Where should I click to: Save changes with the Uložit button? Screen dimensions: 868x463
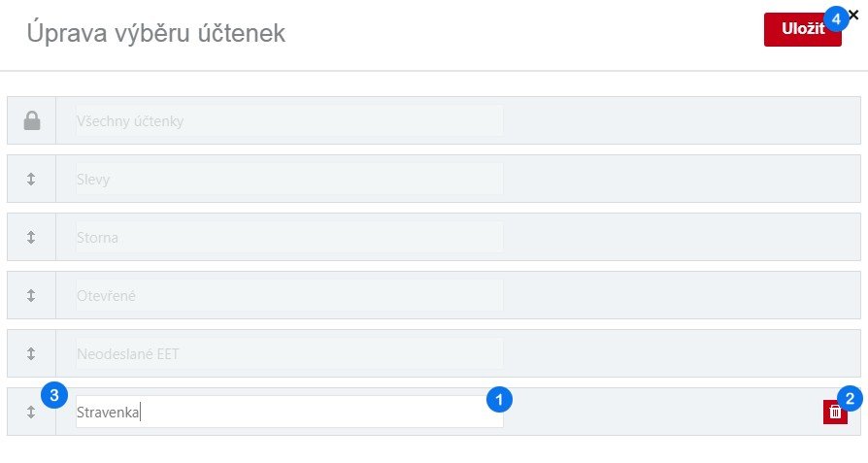tap(798, 30)
